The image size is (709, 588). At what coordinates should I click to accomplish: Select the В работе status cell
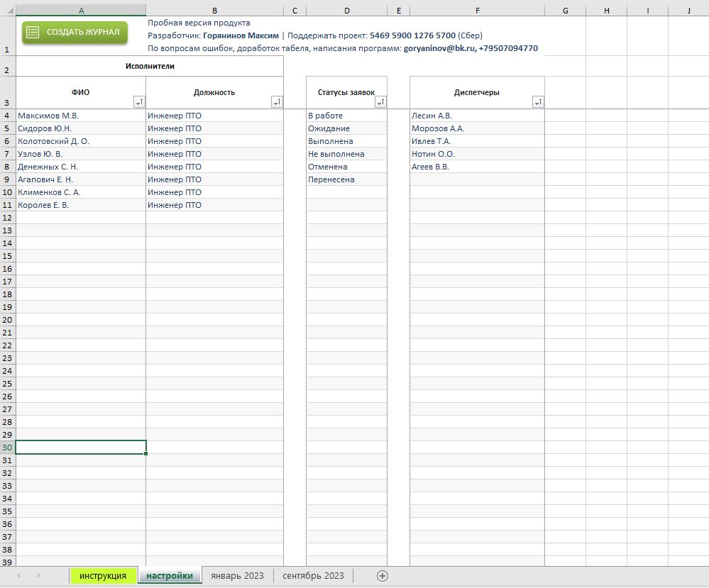click(347, 116)
